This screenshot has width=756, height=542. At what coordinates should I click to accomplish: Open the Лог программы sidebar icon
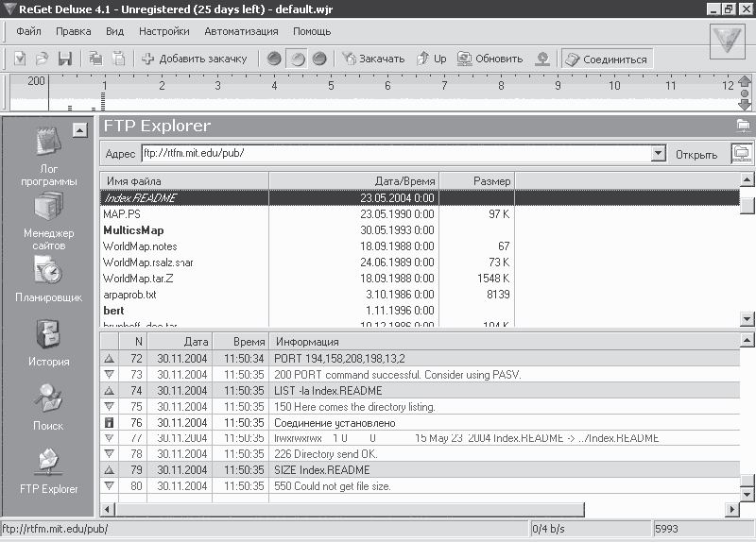click(x=48, y=143)
